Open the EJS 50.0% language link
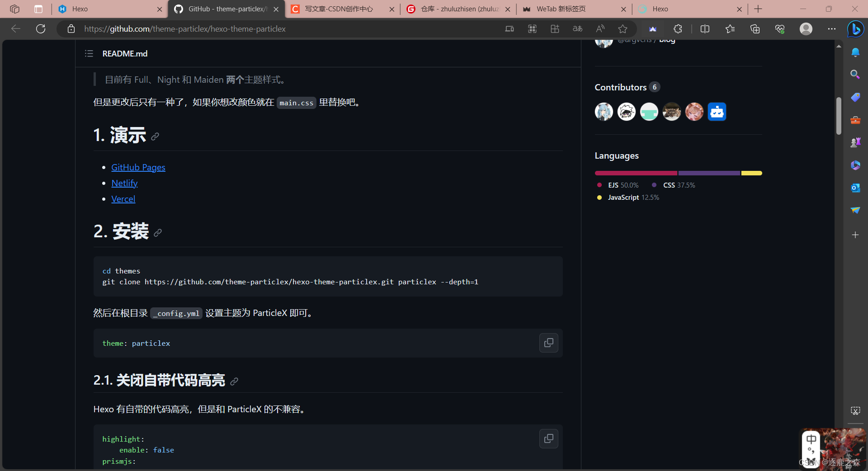The height and width of the screenshot is (471, 868). click(x=618, y=185)
